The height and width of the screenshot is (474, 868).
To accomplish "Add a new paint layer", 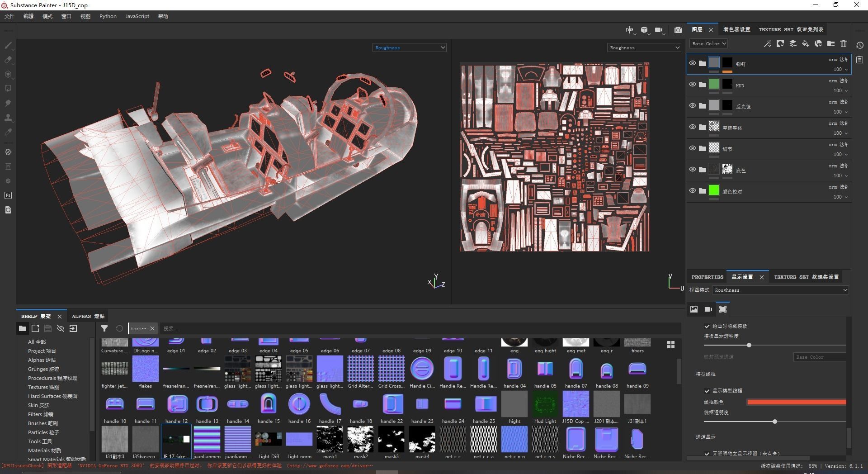I will tap(793, 43).
